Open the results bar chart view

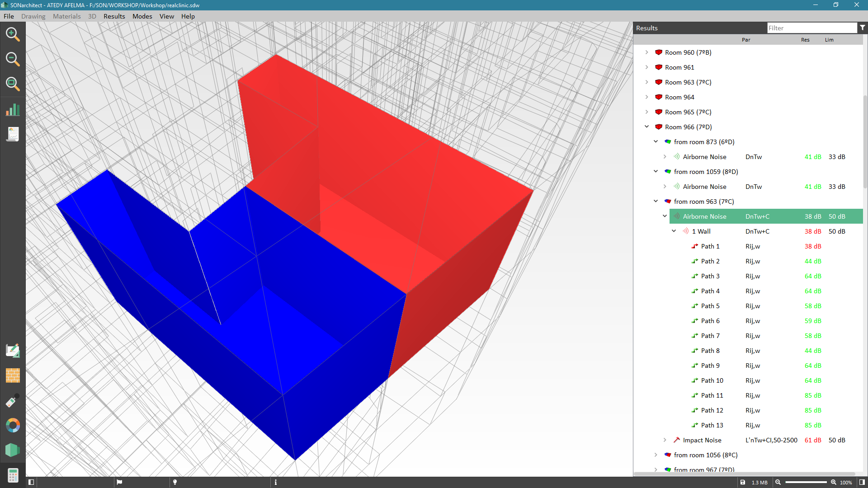tap(13, 109)
